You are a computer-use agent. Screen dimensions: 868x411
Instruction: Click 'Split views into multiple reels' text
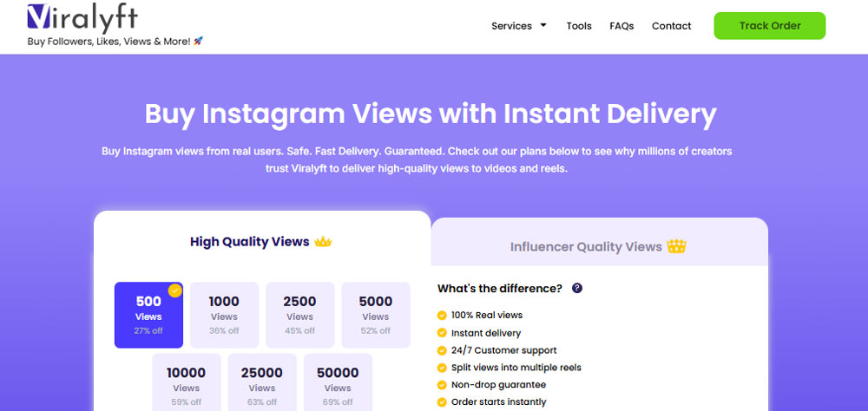pyautogui.click(x=516, y=368)
